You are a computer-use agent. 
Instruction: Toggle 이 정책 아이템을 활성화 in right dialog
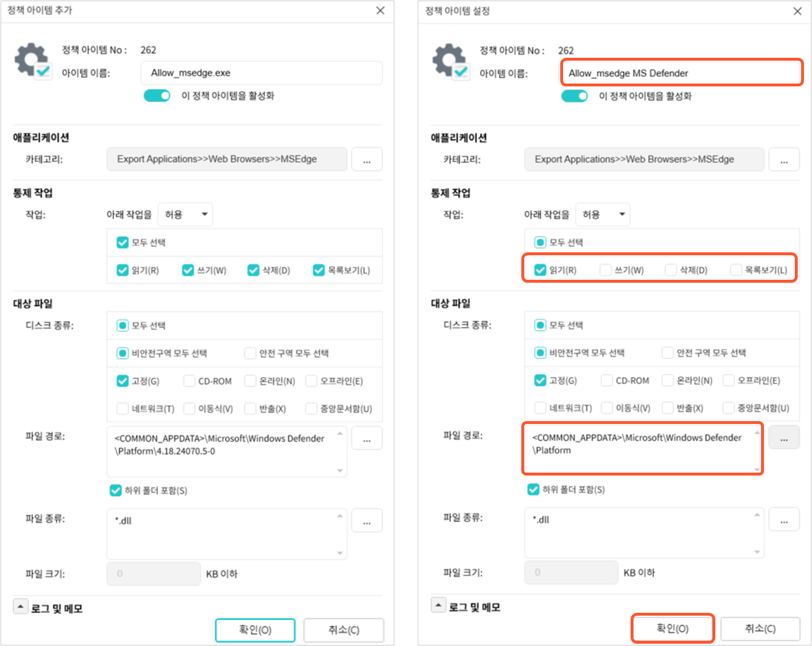(575, 96)
